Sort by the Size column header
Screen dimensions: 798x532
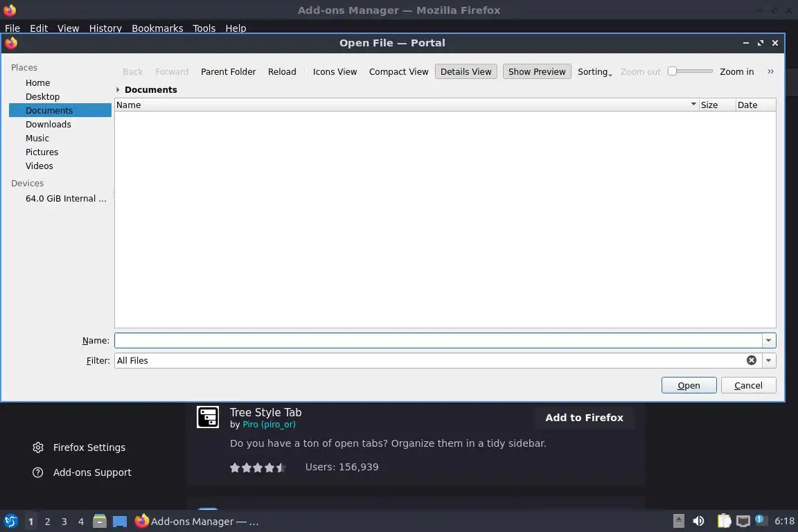click(716, 105)
